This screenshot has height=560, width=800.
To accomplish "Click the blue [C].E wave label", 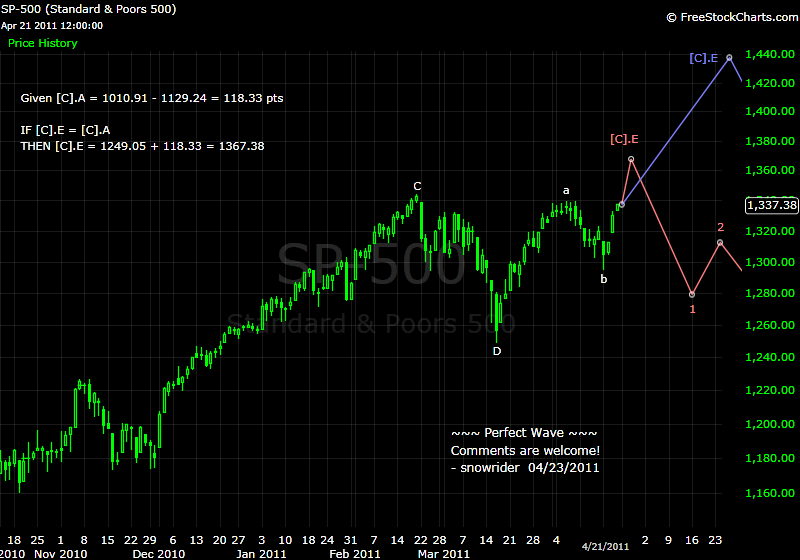I will click(704, 58).
